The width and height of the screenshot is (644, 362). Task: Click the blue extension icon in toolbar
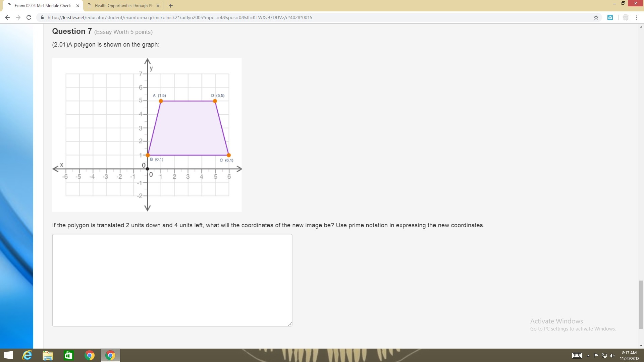coord(610,17)
